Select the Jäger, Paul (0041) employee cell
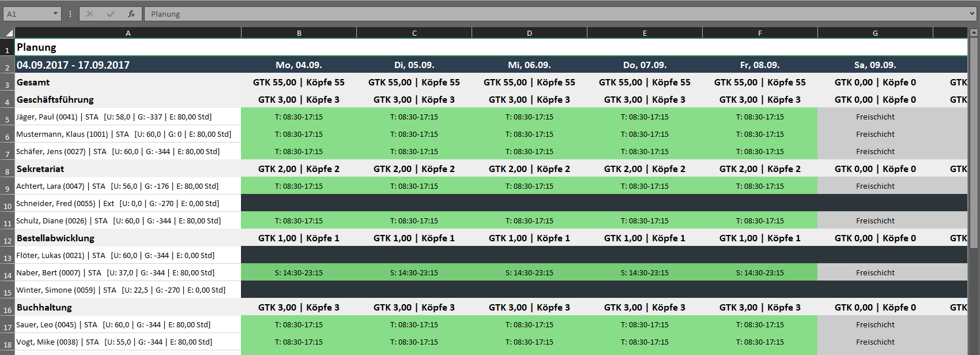The height and width of the screenshot is (355, 980). tap(128, 117)
